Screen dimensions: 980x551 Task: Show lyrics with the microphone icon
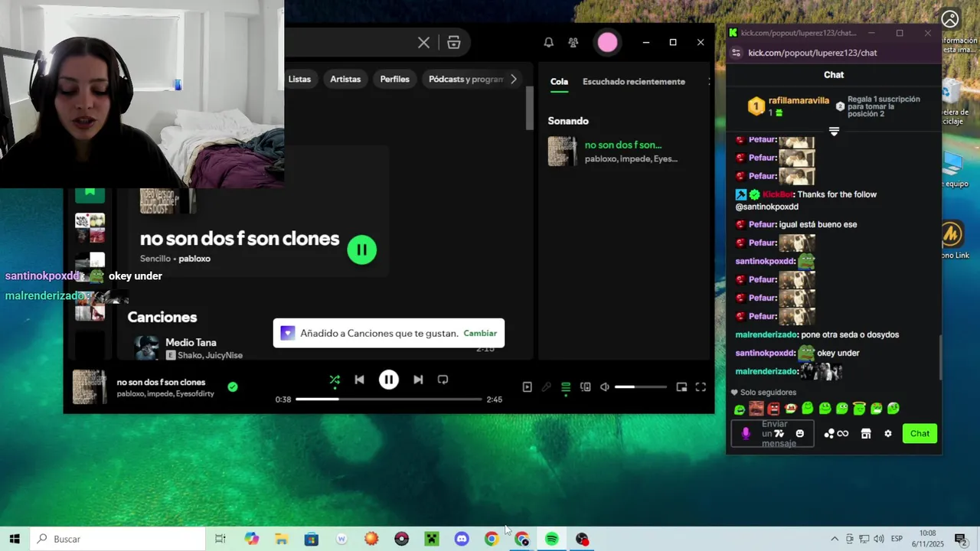547,387
